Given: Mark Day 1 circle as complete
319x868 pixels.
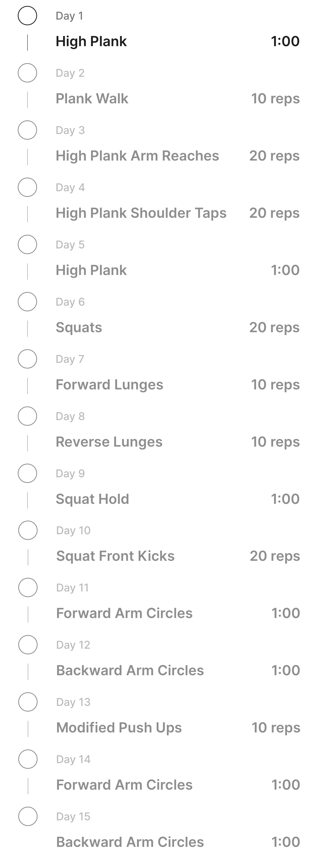Looking at the screenshot, I should (x=27, y=15).
